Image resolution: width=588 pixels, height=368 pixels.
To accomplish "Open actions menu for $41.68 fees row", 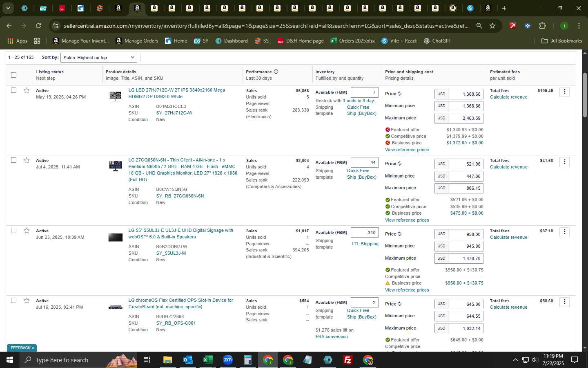I will click(x=565, y=162).
